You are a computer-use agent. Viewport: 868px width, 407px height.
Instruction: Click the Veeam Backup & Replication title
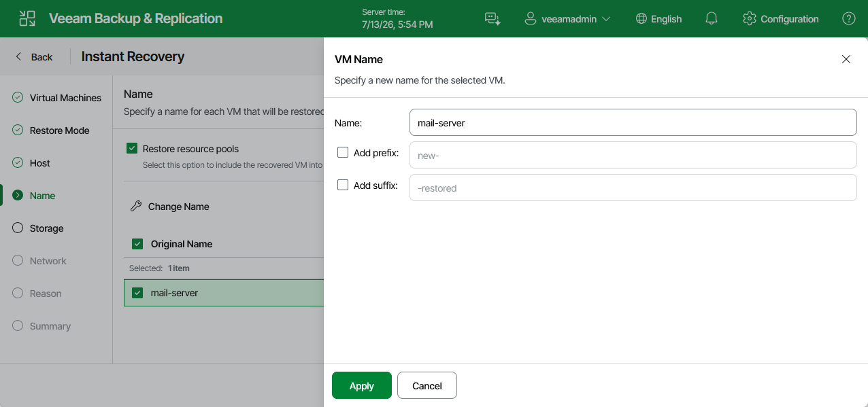(x=136, y=18)
